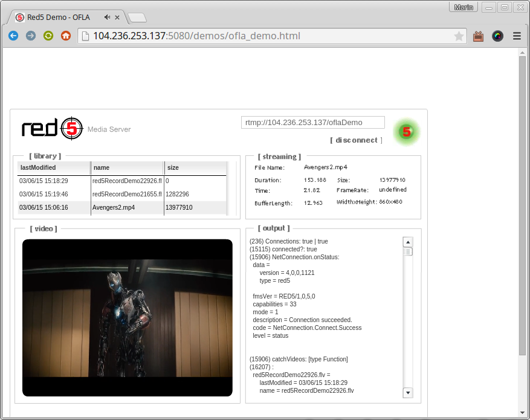Viewport: 530px width, 420px height.
Task: Go forward with the browser forward arrow
Action: tap(31, 36)
